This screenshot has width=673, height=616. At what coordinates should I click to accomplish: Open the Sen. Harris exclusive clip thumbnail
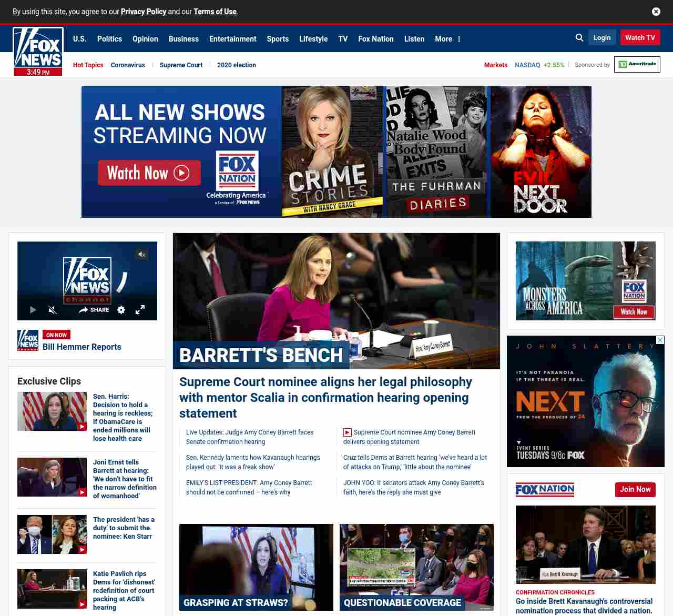[x=52, y=411]
